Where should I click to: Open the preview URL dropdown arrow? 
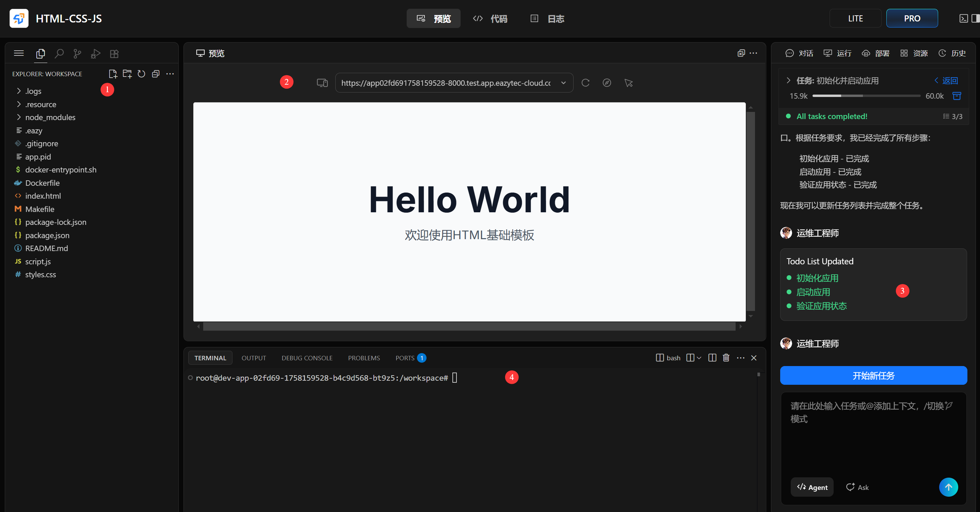coord(563,83)
